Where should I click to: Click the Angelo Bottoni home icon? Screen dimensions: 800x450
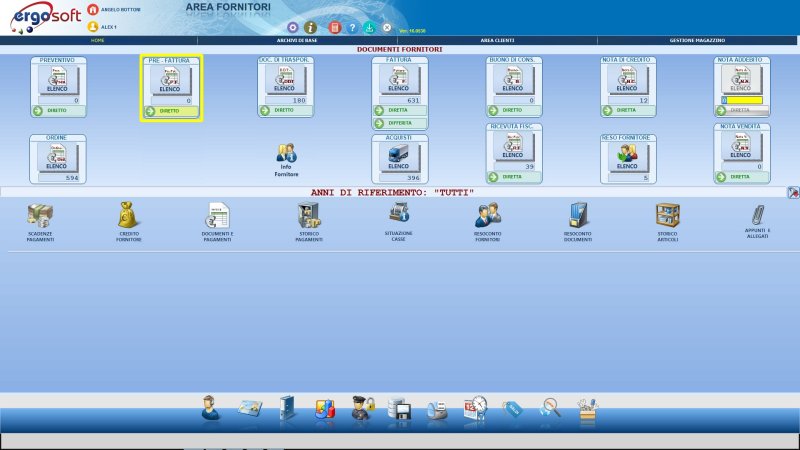(x=93, y=10)
